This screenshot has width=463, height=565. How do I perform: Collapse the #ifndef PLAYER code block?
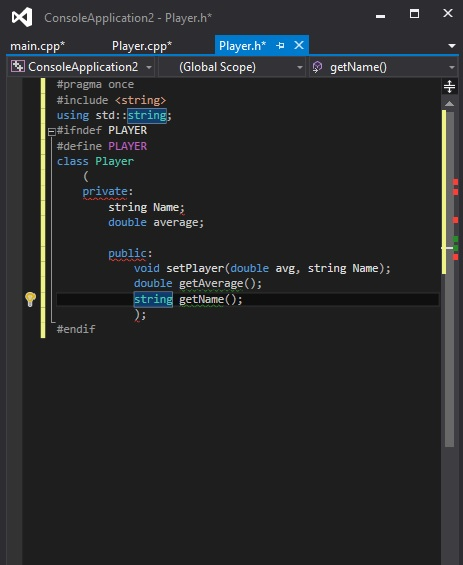(52, 132)
